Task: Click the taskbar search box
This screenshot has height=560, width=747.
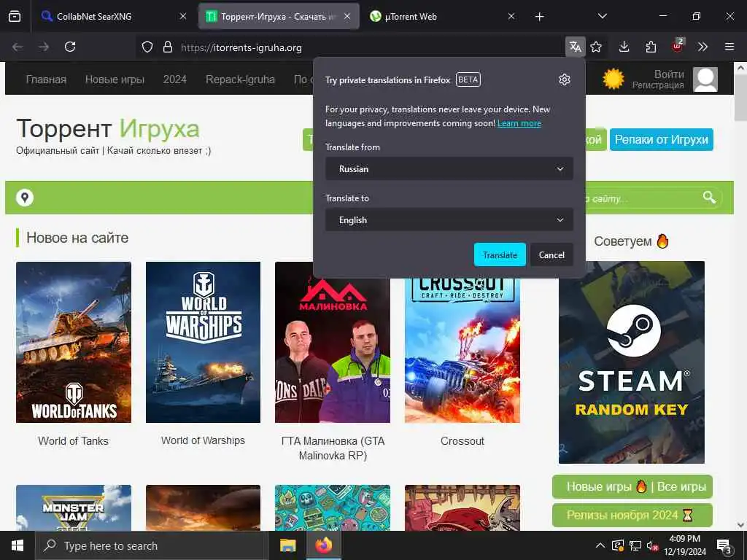Action: tap(151, 545)
